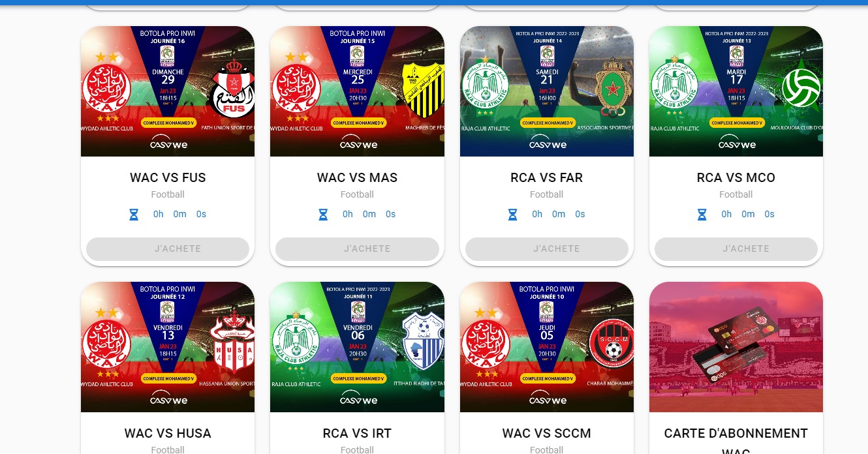Image resolution: width=868 pixels, height=454 pixels.
Task: Click hourglass icon on WAC VS MAS card
Action: 323,214
